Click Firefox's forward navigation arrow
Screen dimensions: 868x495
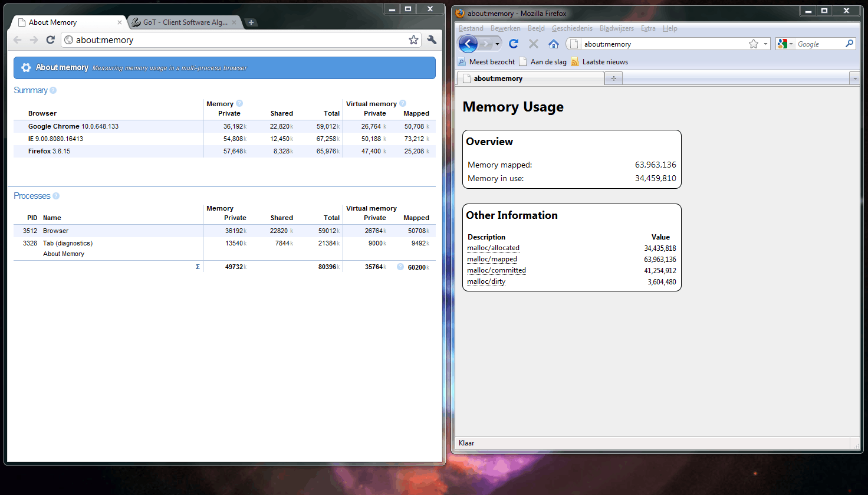pos(485,44)
